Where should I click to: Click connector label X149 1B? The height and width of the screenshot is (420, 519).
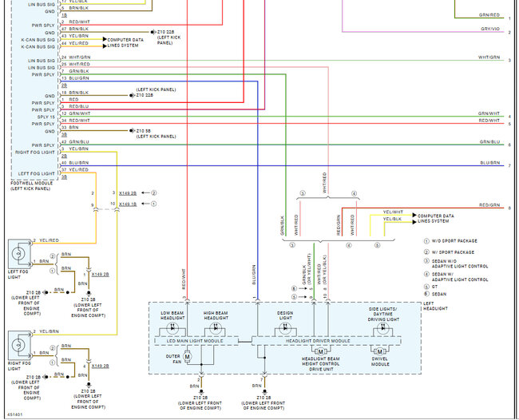(x=128, y=204)
